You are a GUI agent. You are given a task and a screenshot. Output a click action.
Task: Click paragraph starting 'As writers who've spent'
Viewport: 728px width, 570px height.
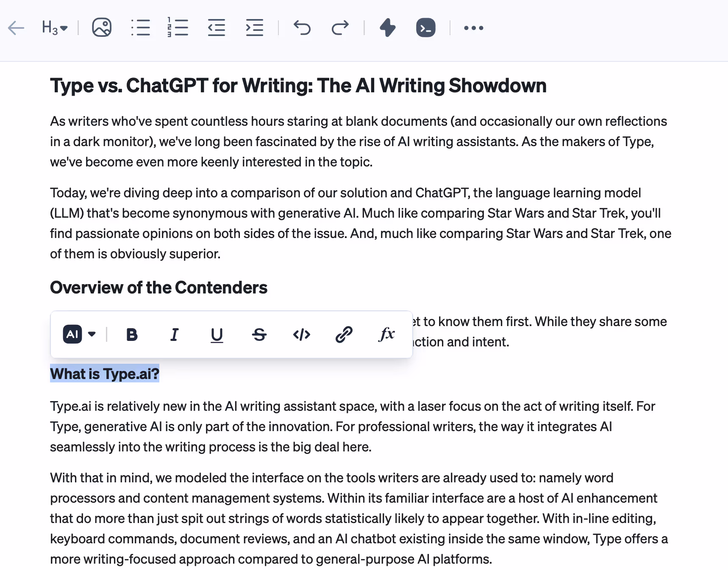point(358,141)
